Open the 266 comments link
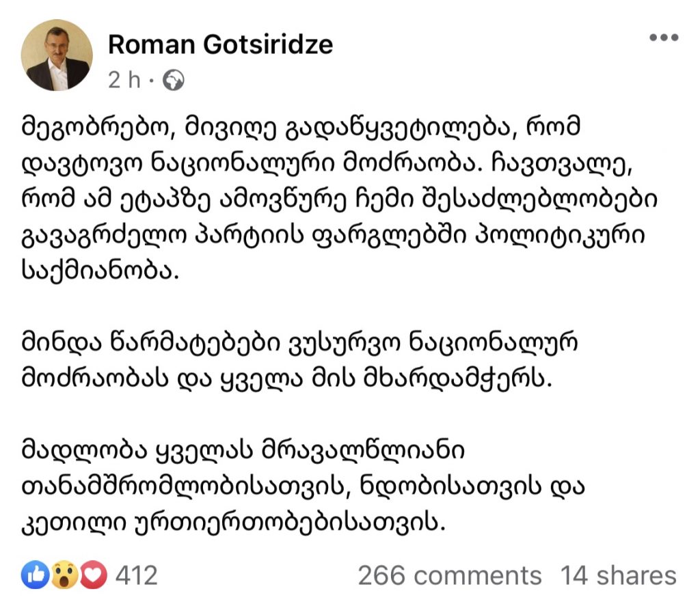 449,575
